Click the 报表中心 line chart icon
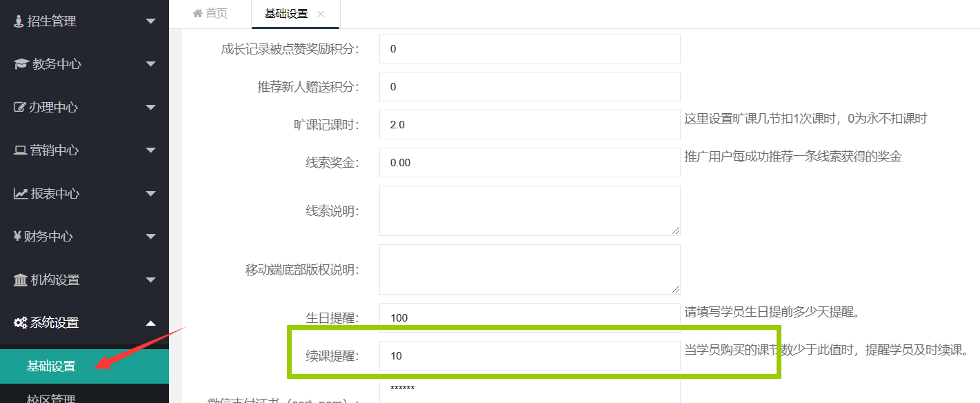 click(21, 194)
